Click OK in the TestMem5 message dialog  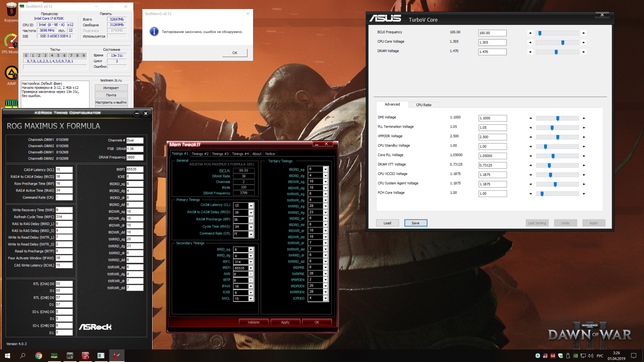(x=235, y=53)
